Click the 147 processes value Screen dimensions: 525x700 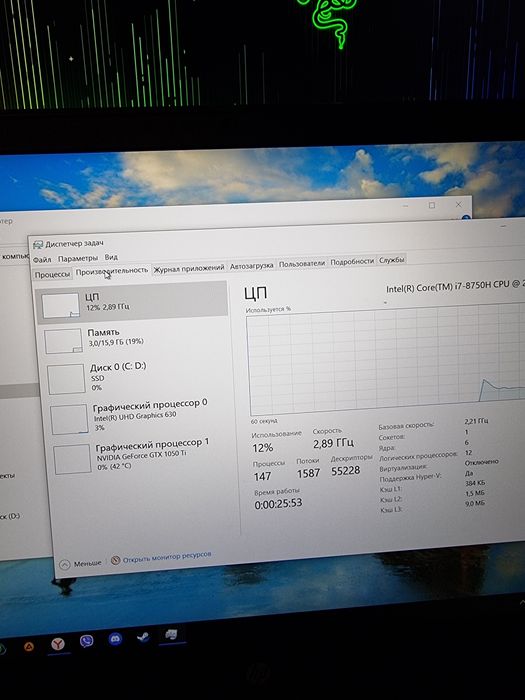coord(262,476)
